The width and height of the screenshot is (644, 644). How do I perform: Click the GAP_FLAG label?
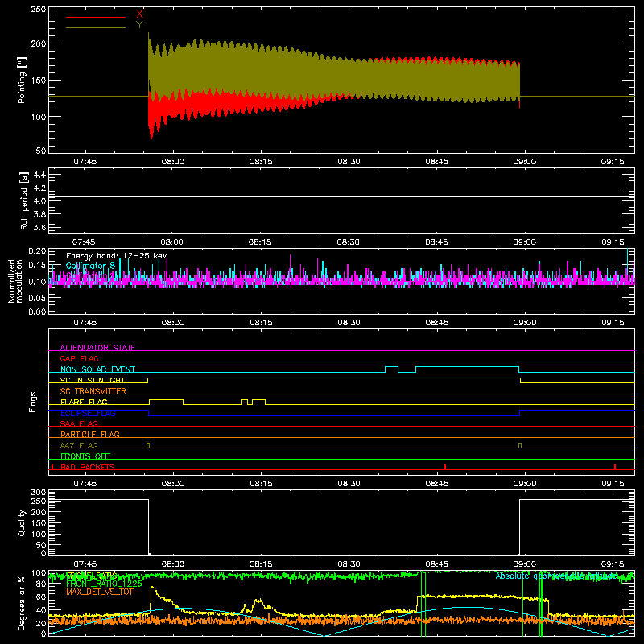point(79,358)
